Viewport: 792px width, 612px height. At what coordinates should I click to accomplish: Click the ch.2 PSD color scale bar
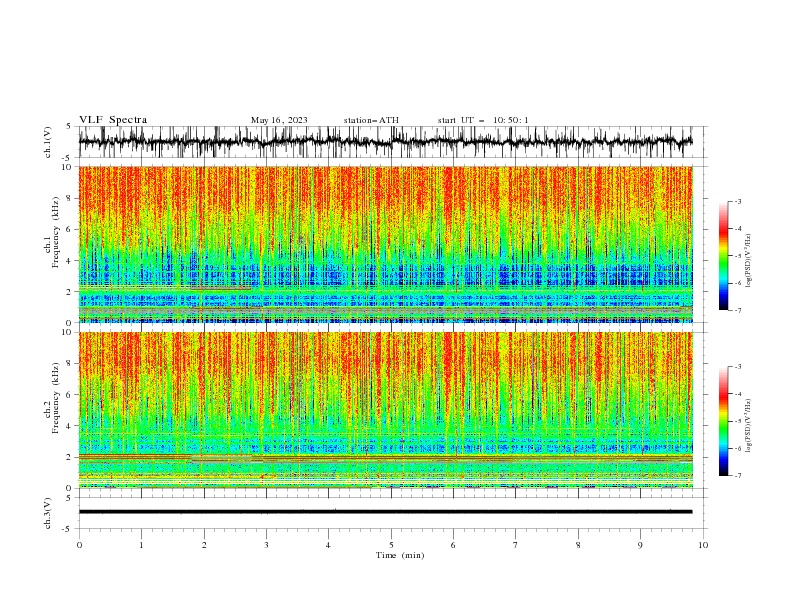click(x=723, y=421)
